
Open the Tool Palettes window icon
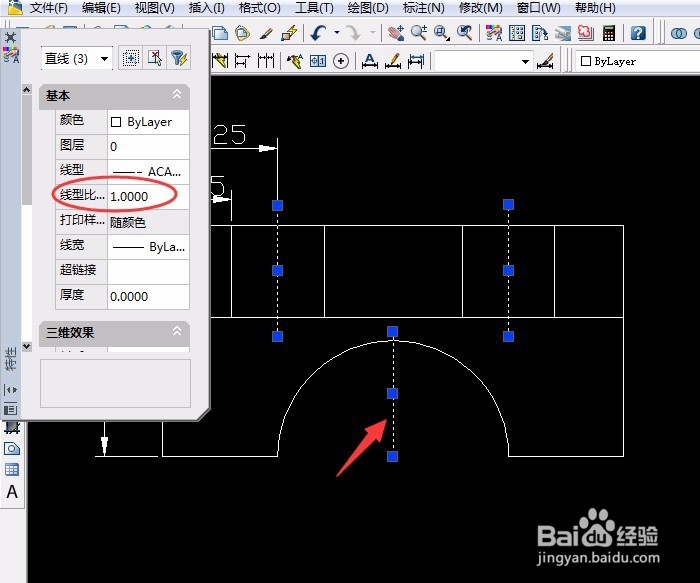point(540,33)
